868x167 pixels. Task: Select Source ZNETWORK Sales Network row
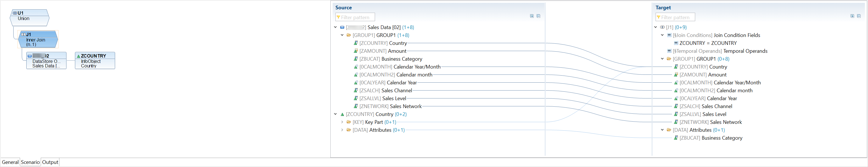[387, 106]
